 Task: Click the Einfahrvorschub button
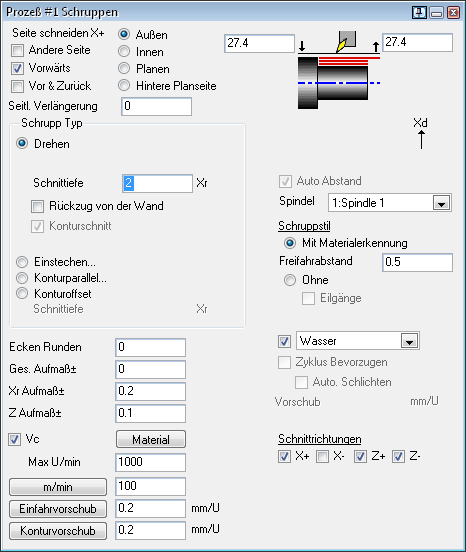pyautogui.click(x=58, y=509)
